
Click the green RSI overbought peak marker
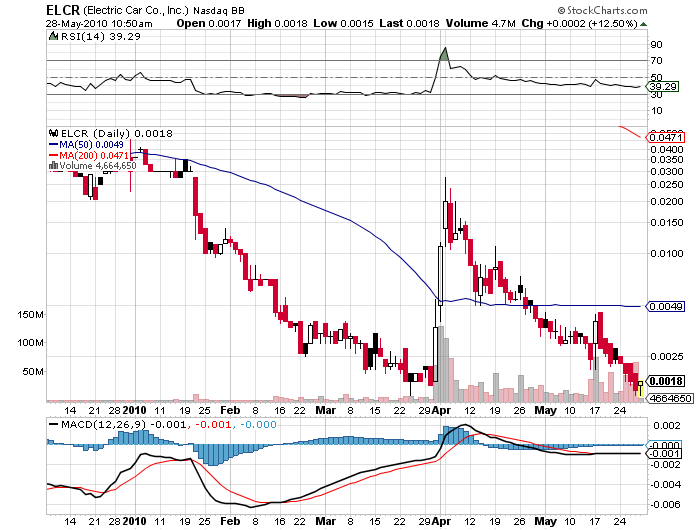pyautogui.click(x=444, y=54)
